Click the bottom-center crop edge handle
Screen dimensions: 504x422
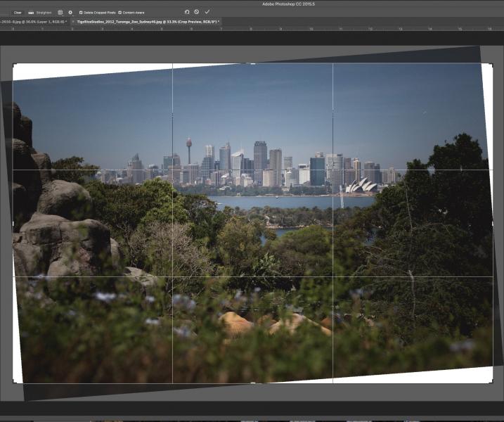252,383
